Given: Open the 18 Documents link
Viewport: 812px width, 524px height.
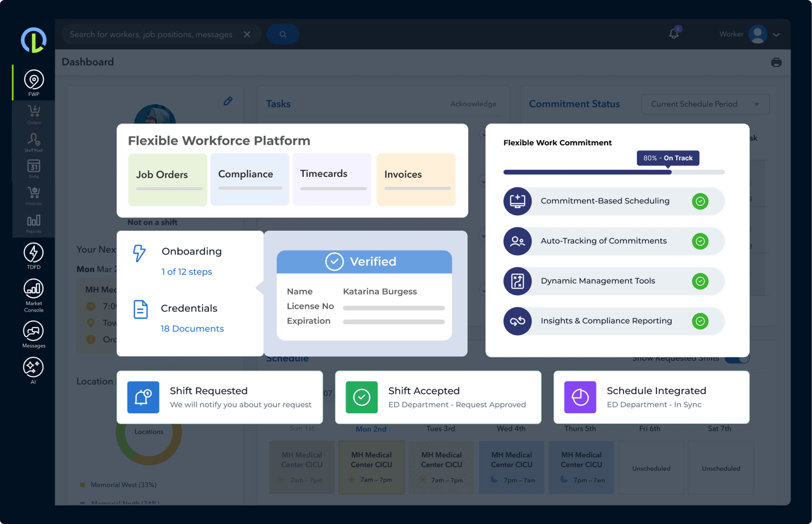Looking at the screenshot, I should (x=192, y=329).
